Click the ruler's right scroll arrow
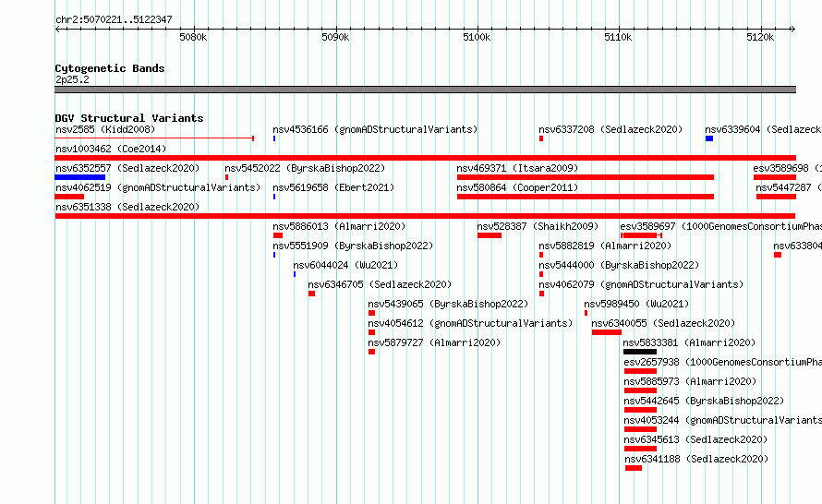Screen dimensions: 822x504 click(x=793, y=29)
